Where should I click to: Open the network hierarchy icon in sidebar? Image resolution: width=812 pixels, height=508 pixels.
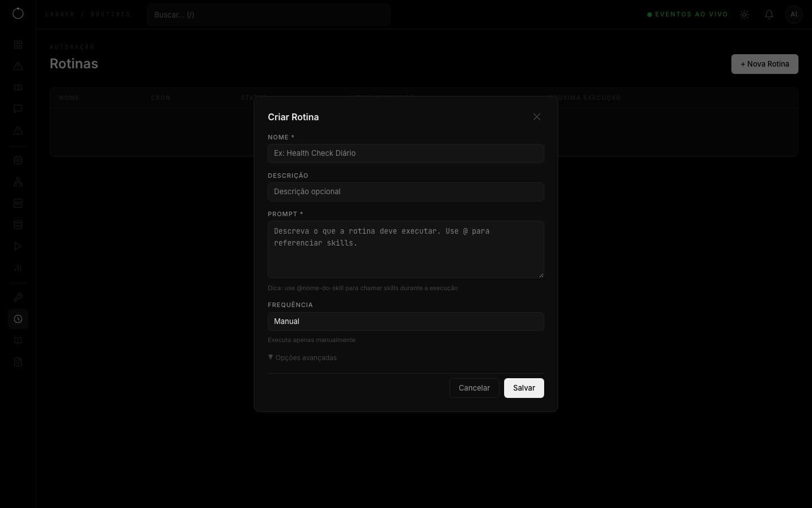tap(18, 182)
